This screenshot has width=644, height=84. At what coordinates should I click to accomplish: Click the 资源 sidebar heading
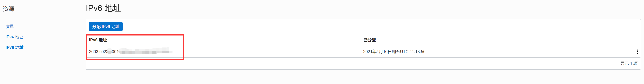point(9,9)
